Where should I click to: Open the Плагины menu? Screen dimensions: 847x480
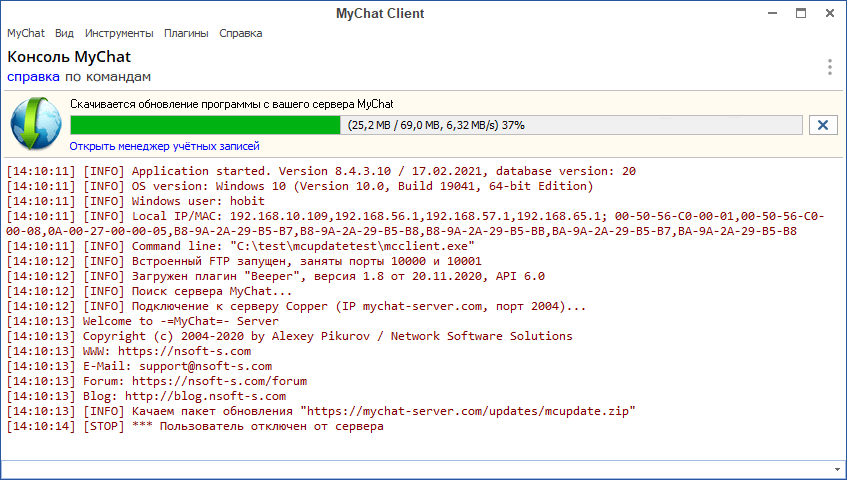[x=186, y=33]
